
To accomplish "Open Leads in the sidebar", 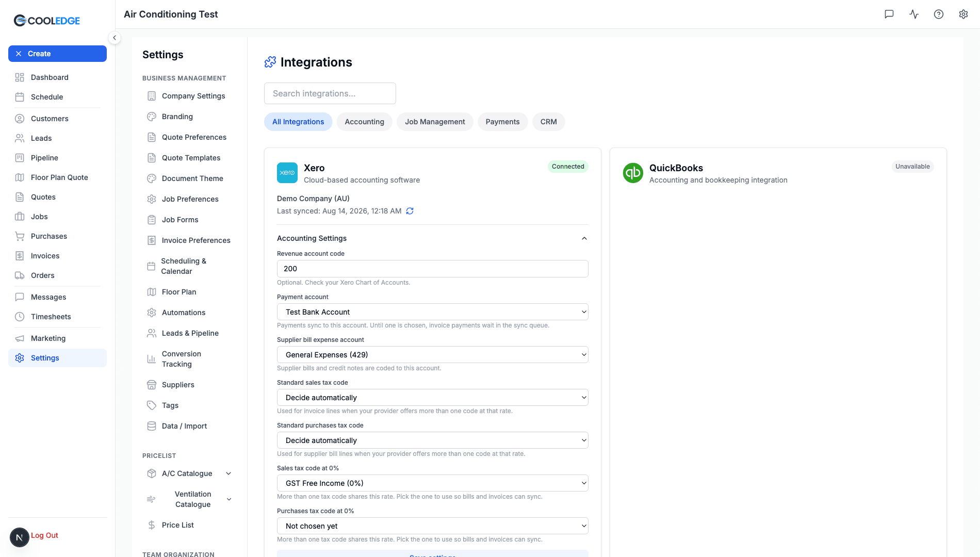I will (57, 138).
